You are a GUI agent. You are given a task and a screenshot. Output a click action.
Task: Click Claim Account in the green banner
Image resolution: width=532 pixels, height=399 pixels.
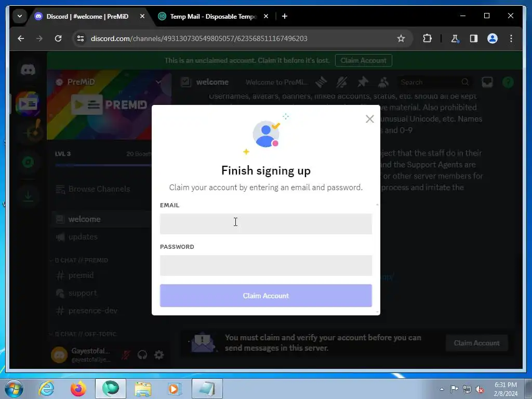coord(363,60)
